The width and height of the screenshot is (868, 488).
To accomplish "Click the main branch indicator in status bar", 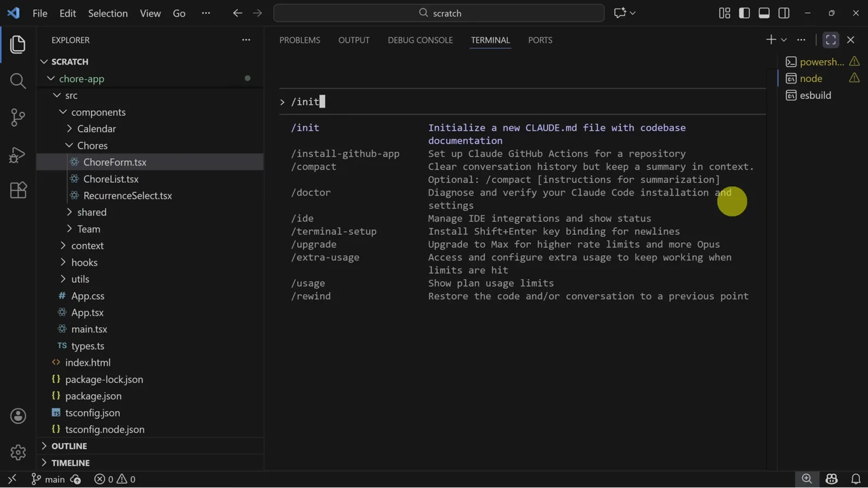I will pyautogui.click(x=48, y=479).
